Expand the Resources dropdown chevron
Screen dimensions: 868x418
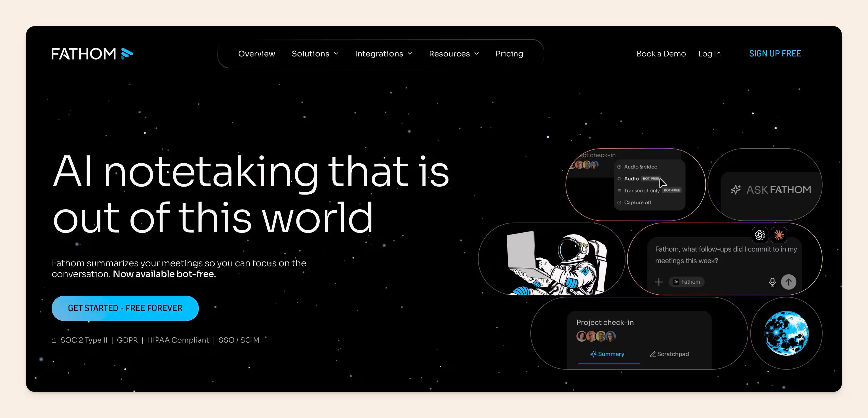477,54
